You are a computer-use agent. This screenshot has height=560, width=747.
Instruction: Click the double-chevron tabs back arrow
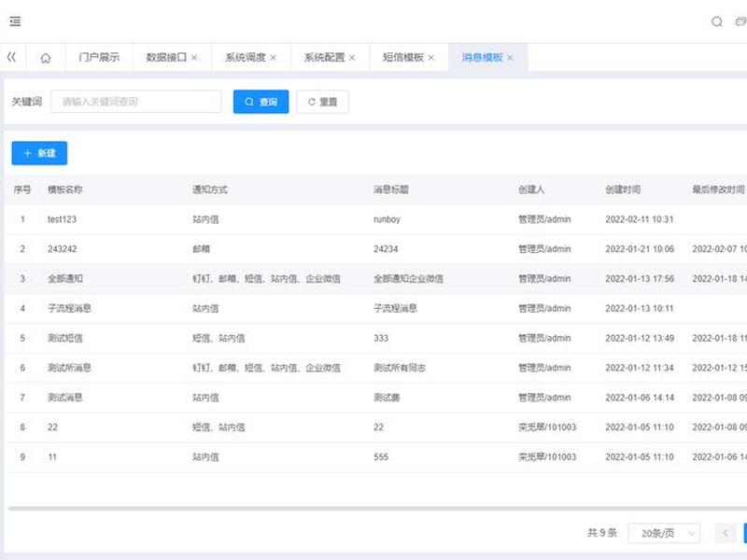click(x=12, y=57)
